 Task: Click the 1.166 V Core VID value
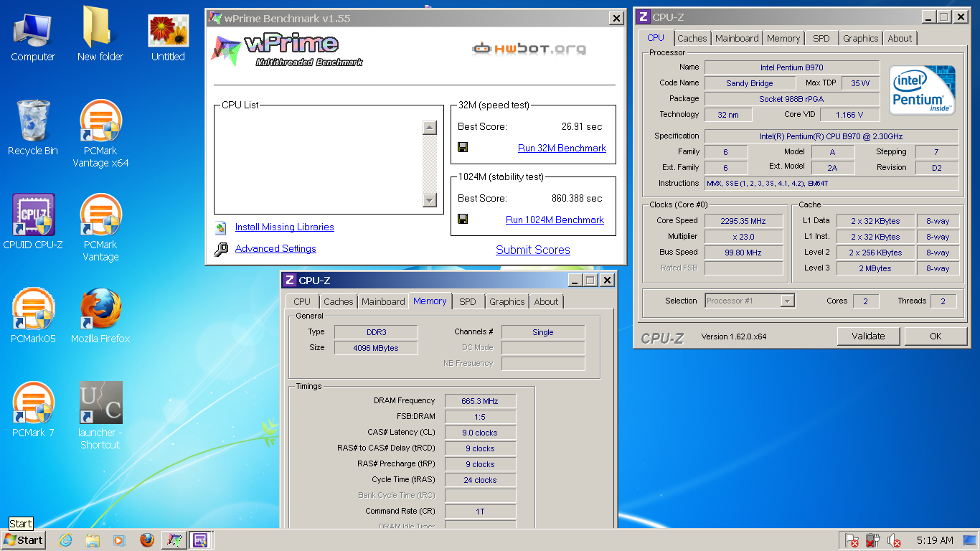point(849,115)
